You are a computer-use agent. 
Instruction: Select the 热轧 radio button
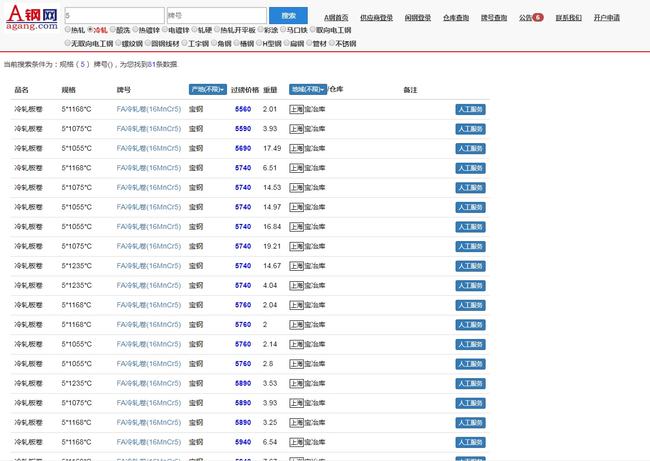tap(68, 29)
